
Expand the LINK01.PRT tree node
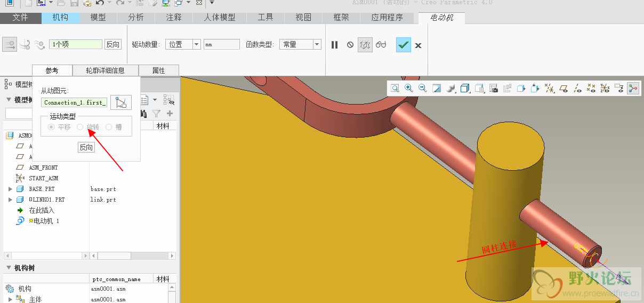(x=10, y=200)
